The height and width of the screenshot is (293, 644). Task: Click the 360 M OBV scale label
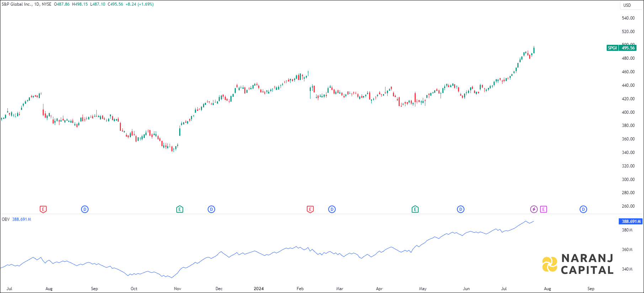coord(627,250)
